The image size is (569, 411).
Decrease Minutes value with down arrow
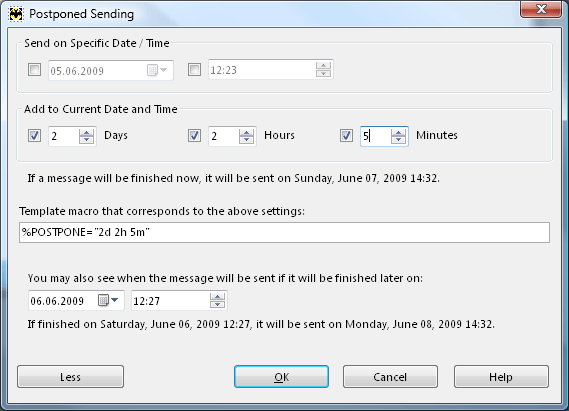[398, 140]
